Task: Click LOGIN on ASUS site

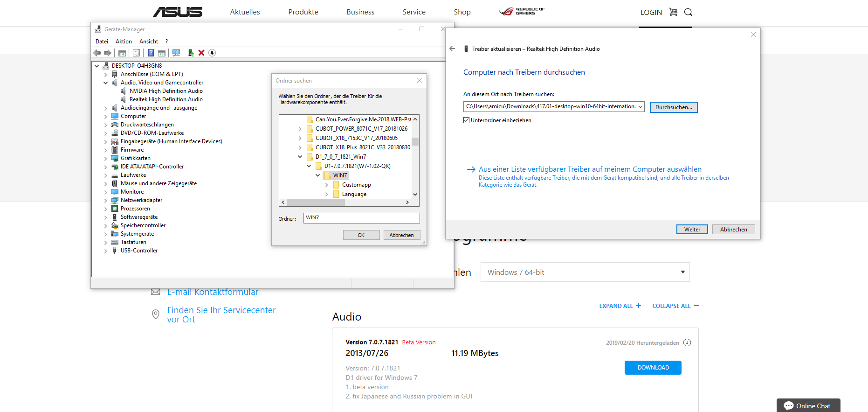Action: tap(651, 13)
